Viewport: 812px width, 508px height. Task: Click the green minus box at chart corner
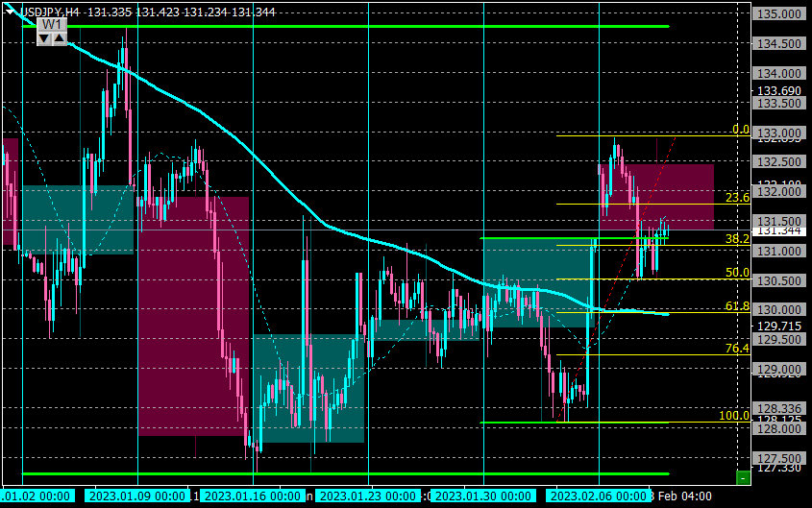pos(743,477)
